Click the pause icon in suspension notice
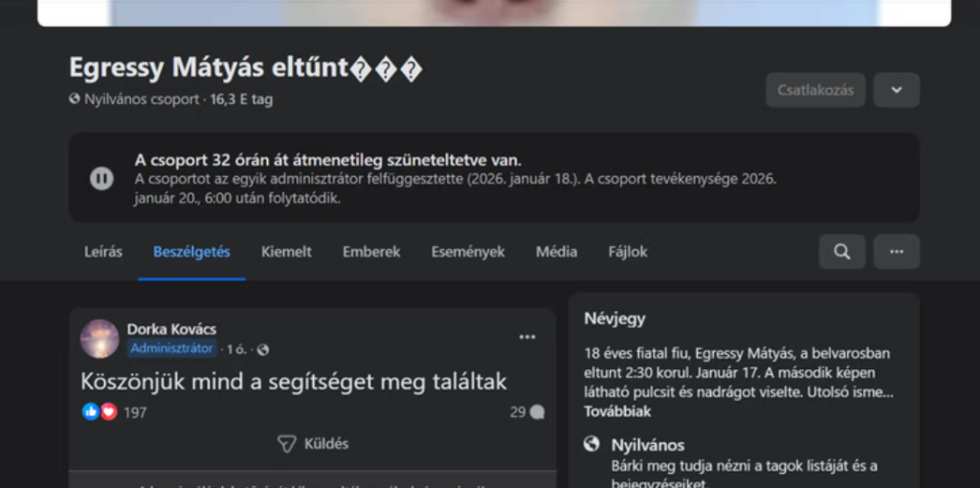This screenshot has height=488, width=980. [x=101, y=178]
